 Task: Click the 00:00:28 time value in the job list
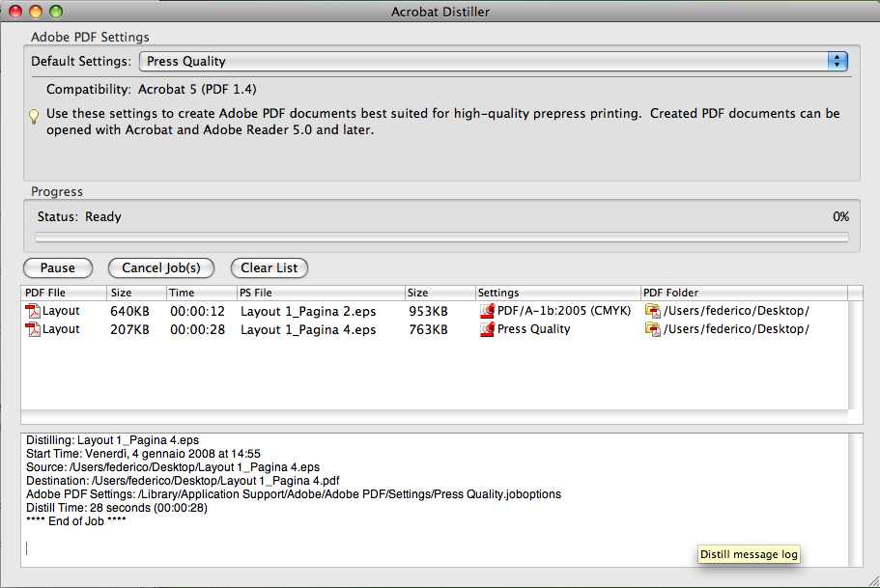coord(198,330)
